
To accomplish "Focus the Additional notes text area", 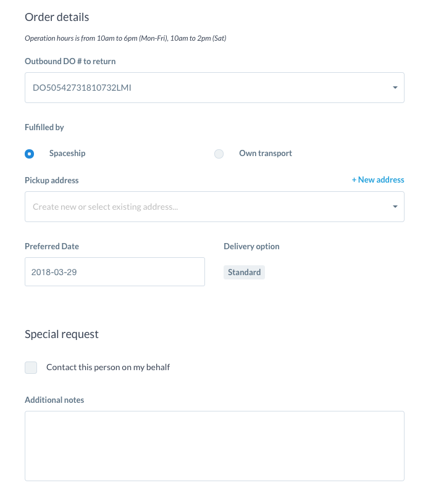I will pos(214,445).
